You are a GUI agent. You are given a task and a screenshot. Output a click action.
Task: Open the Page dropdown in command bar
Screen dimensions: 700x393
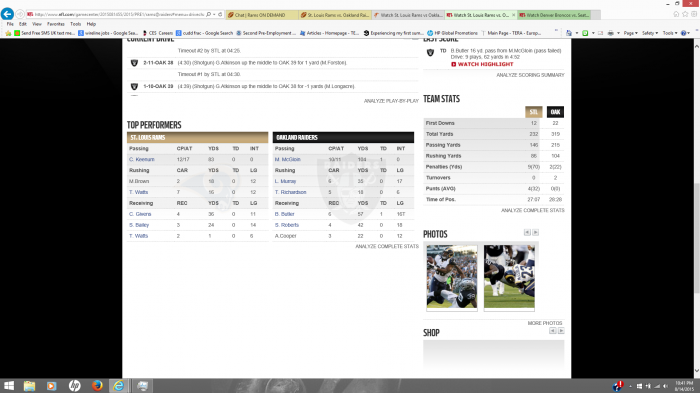coord(631,33)
